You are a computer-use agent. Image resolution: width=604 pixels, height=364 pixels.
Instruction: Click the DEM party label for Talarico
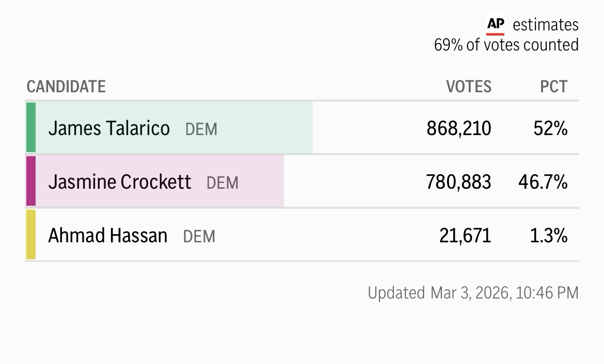(201, 129)
